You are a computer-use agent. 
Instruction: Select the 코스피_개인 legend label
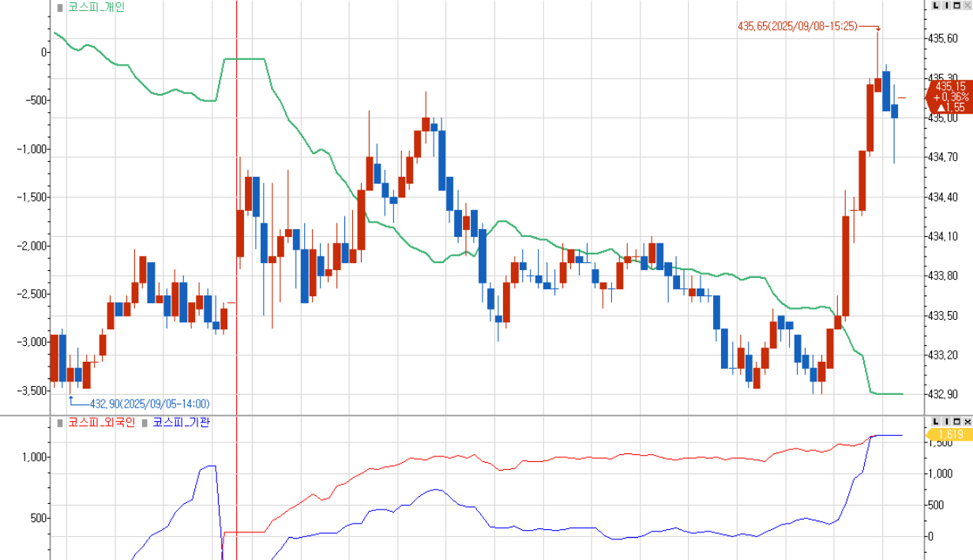tap(96, 7)
